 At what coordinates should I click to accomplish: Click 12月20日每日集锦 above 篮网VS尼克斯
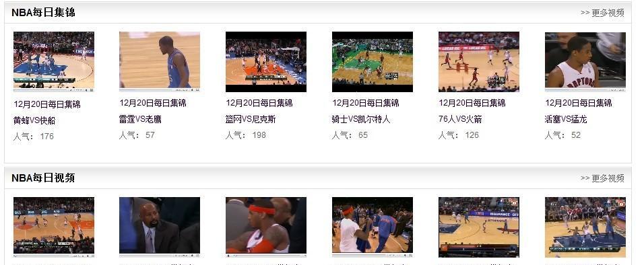click(259, 103)
